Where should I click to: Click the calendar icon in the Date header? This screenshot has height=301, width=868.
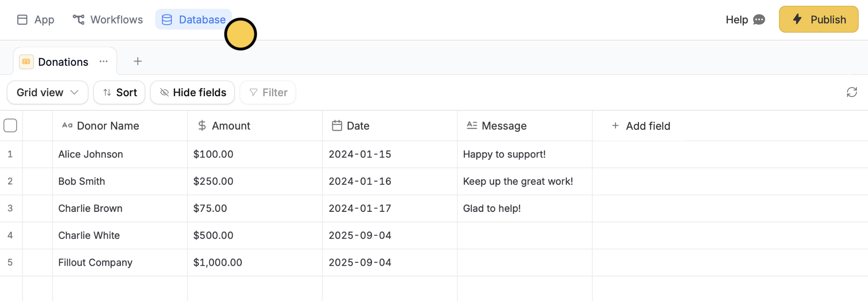point(337,125)
